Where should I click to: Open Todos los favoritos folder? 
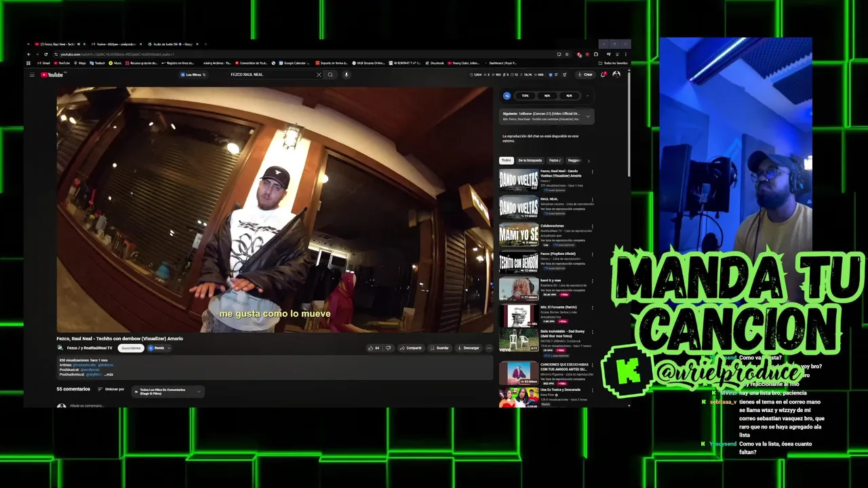[x=614, y=63]
